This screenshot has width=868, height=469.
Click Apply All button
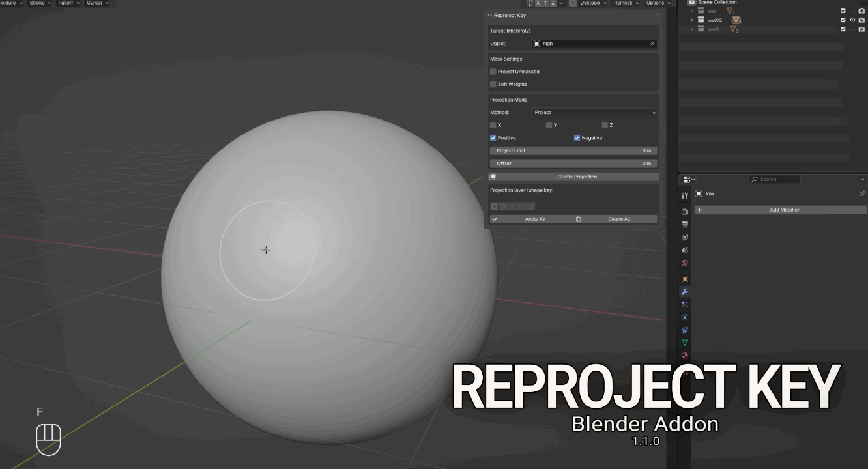531,219
